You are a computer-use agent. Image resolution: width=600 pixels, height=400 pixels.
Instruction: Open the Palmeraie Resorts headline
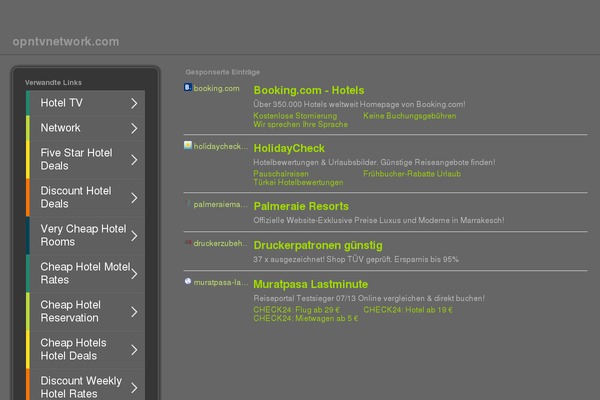tap(301, 206)
